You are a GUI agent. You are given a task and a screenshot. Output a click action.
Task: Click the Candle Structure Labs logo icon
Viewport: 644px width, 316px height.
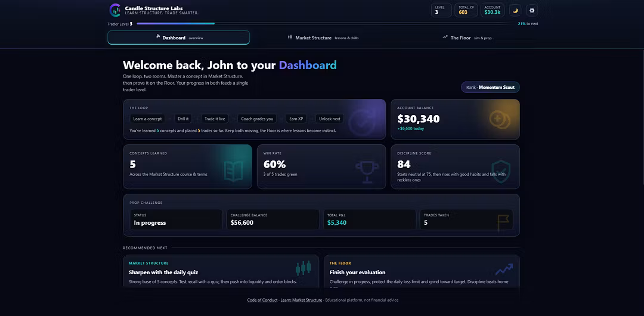tap(116, 10)
